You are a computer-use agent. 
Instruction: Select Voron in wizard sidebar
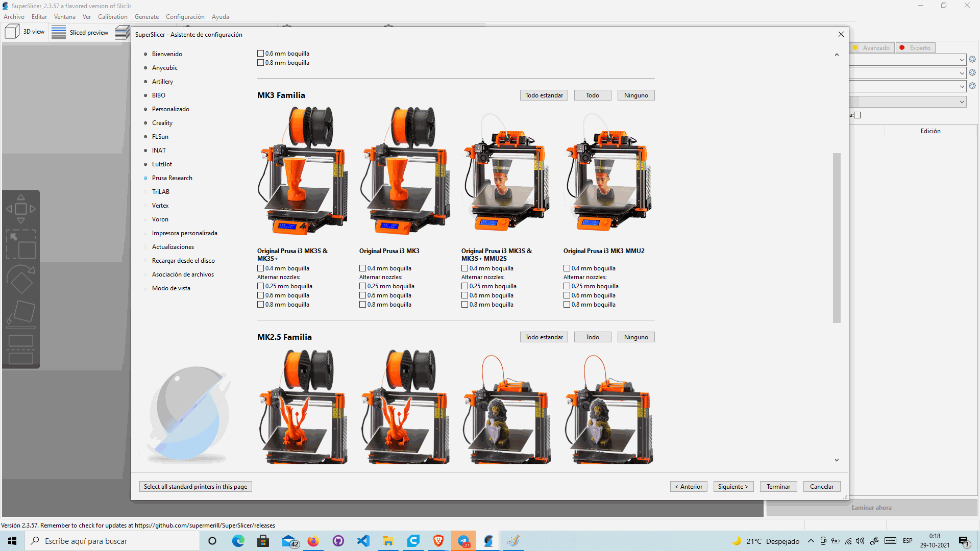pos(160,219)
